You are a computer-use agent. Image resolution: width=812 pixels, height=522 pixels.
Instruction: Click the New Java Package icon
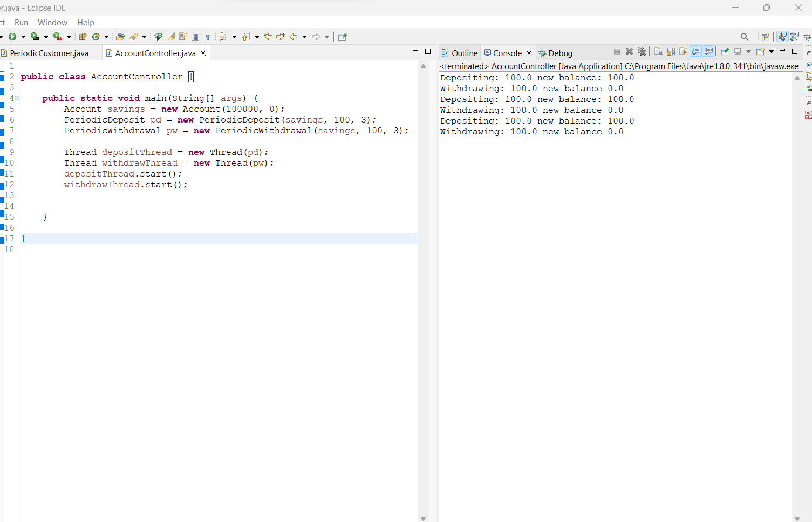(x=83, y=37)
